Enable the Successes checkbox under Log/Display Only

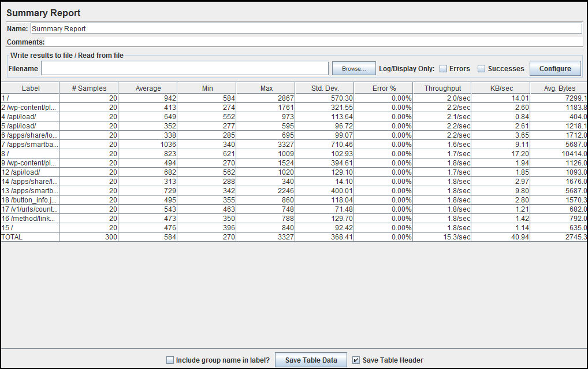482,68
